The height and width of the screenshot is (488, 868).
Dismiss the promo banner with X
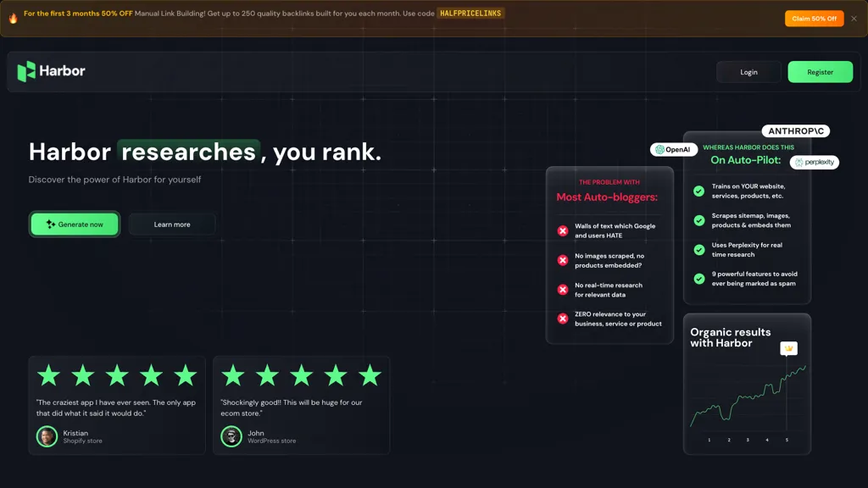854,19
